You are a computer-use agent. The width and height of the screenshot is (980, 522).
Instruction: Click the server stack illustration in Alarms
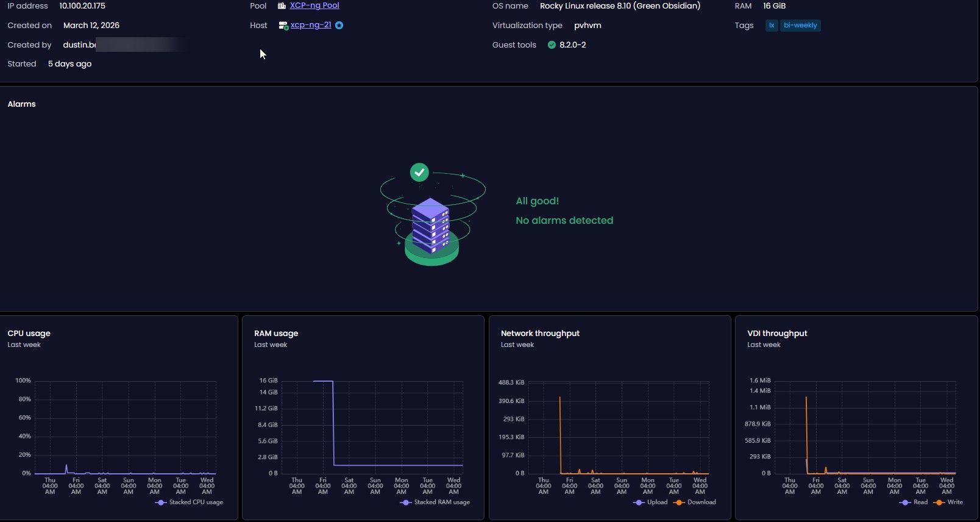pos(431,227)
